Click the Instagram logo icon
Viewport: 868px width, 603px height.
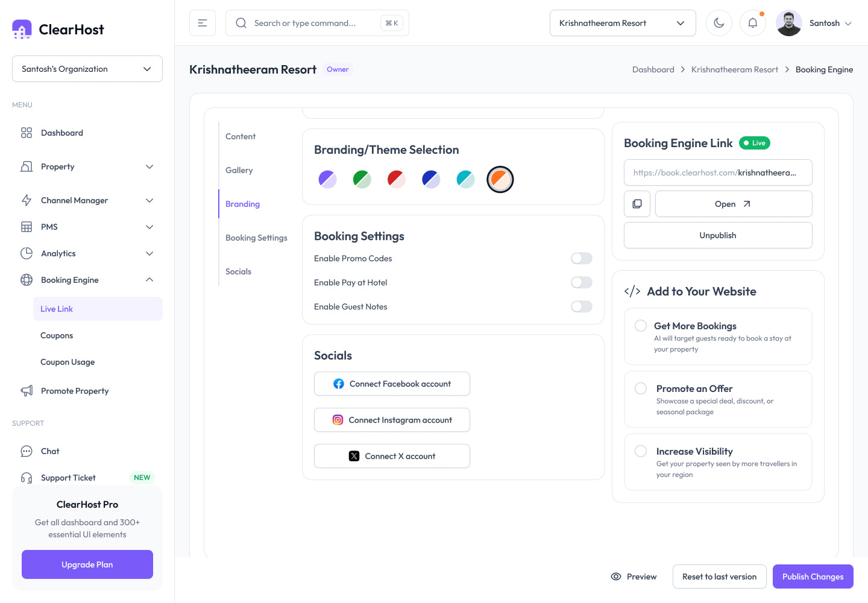(x=338, y=420)
